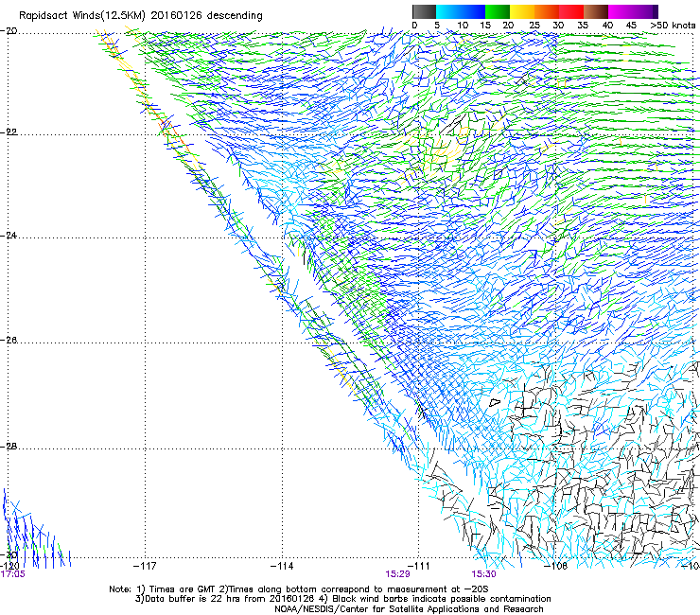Click the -26 latitude axis label
This screenshot has height=615, width=700.
9,341
